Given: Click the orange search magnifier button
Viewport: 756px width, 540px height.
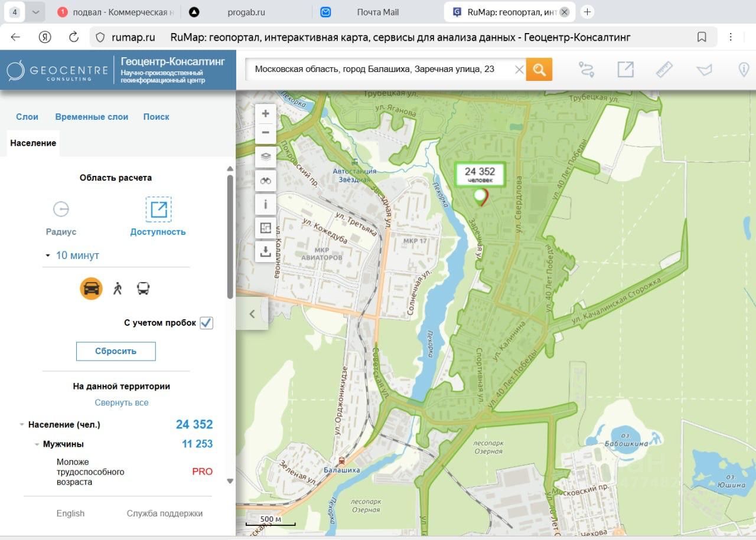Looking at the screenshot, I should (x=539, y=70).
